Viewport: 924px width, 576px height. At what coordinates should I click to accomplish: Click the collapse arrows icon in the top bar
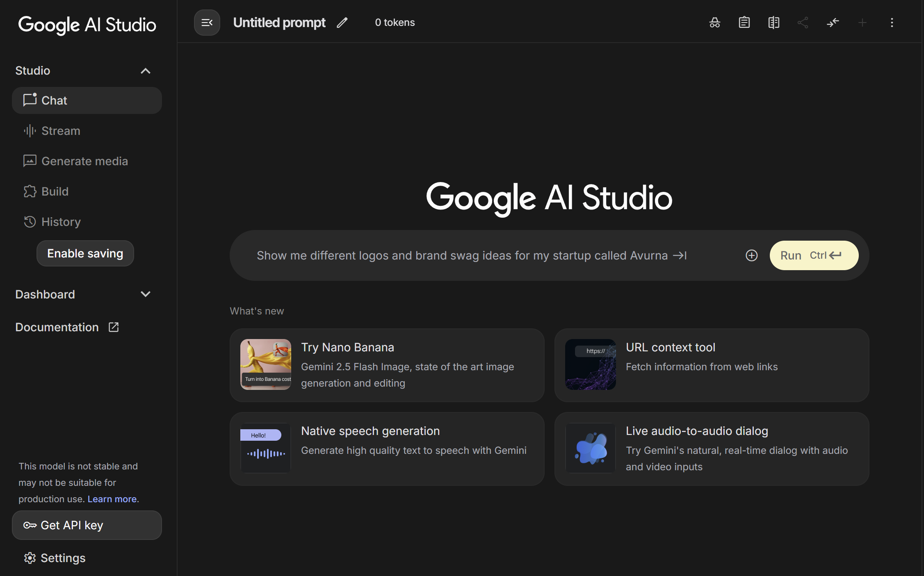click(x=833, y=23)
